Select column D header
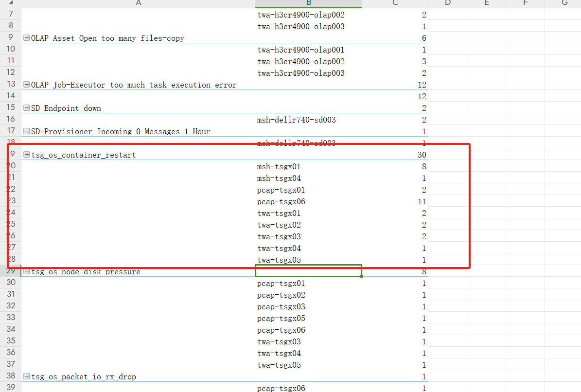Viewport: 581px width, 392px height. [447, 3]
